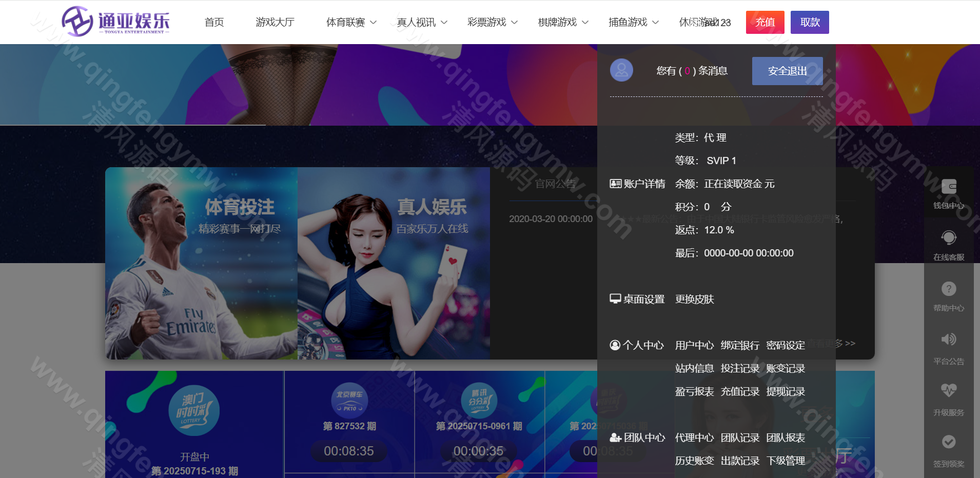Click the sign-in reward checkmark icon
This screenshot has height=478, width=980.
948,442
